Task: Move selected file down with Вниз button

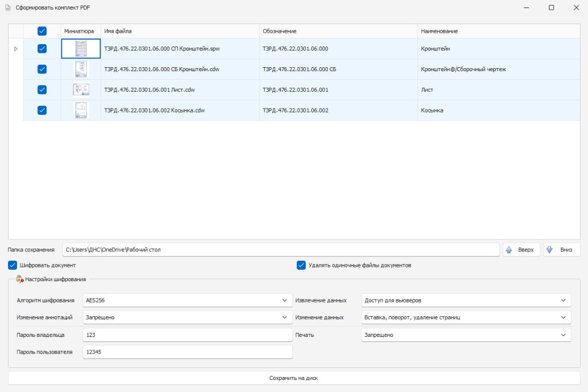Action: point(561,250)
